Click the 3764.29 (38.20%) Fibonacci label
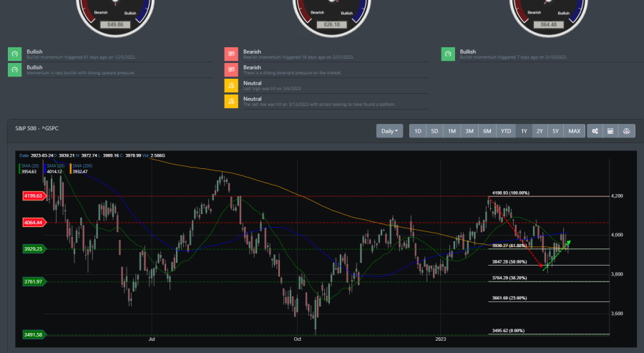Viewport: 644px width, 353px height. pyautogui.click(x=509, y=279)
